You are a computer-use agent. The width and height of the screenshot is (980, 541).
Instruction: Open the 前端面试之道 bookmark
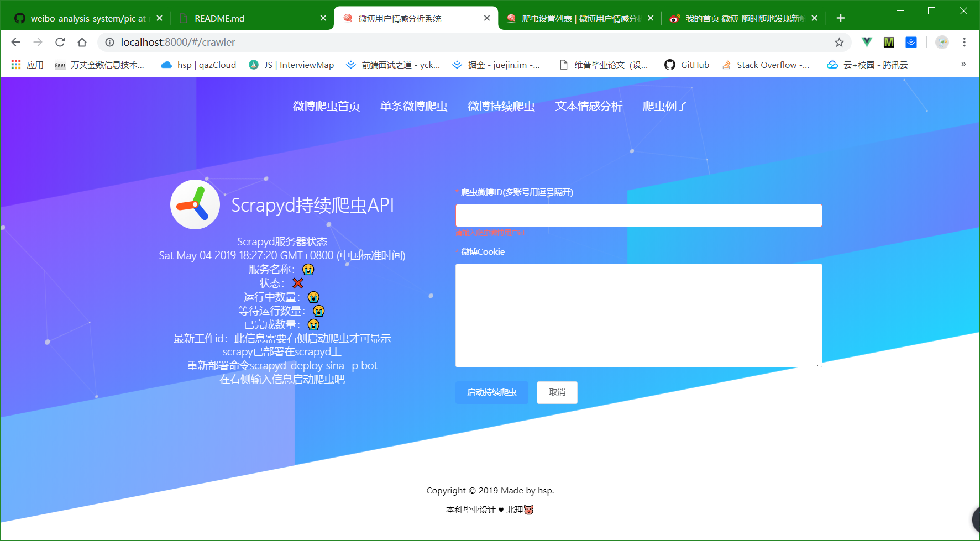pos(393,65)
